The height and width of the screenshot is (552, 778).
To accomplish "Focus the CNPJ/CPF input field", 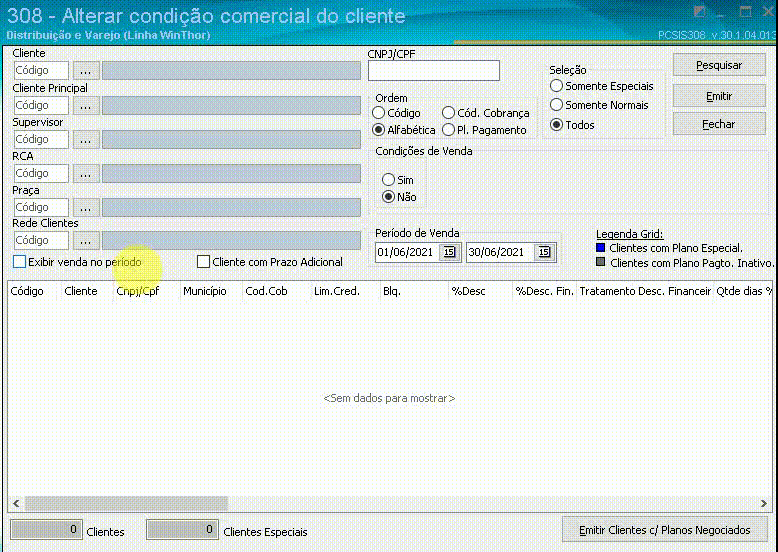I will [x=434, y=70].
